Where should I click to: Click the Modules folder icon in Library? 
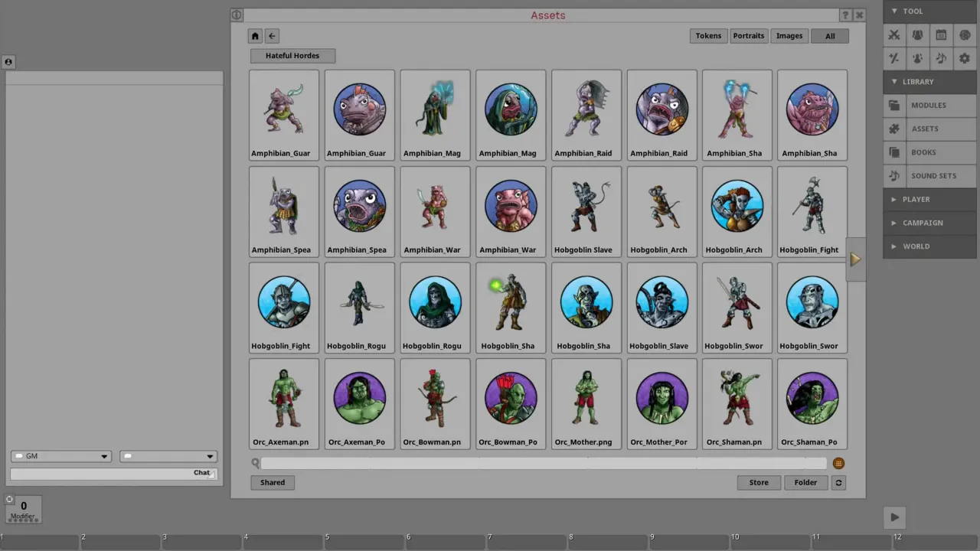tap(894, 106)
